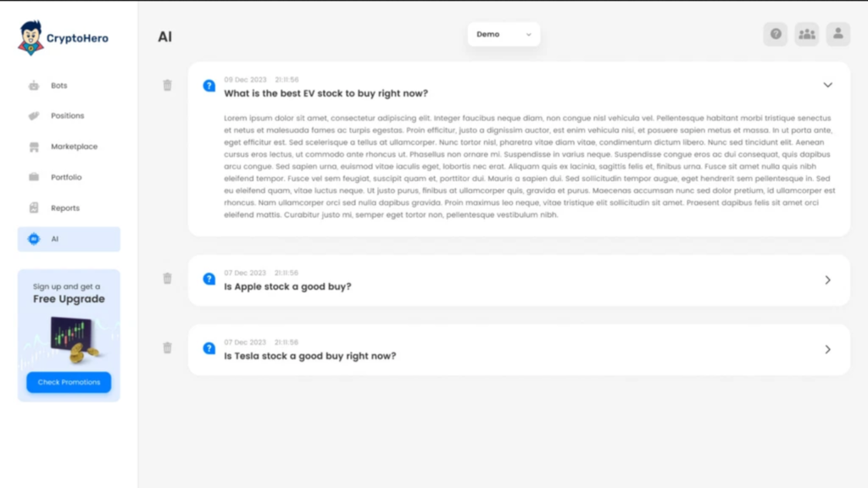The image size is (868, 488).
Task: Delete the Apple stock question entry
Action: point(167,278)
